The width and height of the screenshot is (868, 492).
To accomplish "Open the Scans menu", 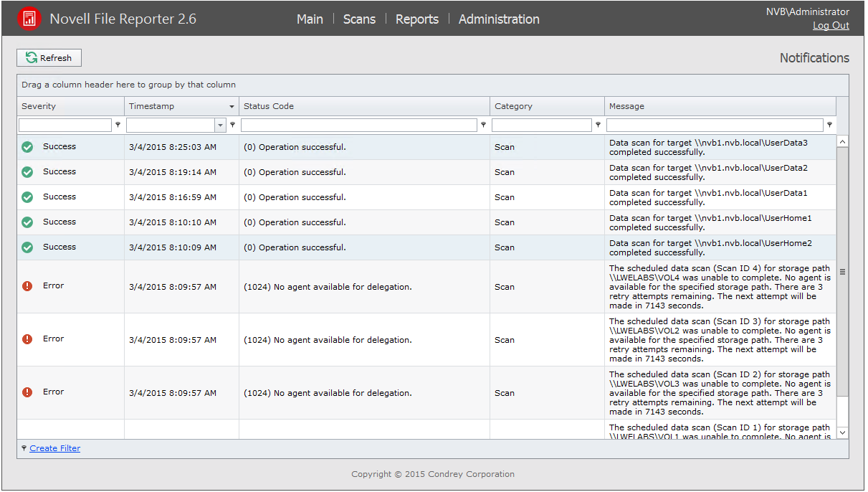I will tap(359, 19).
